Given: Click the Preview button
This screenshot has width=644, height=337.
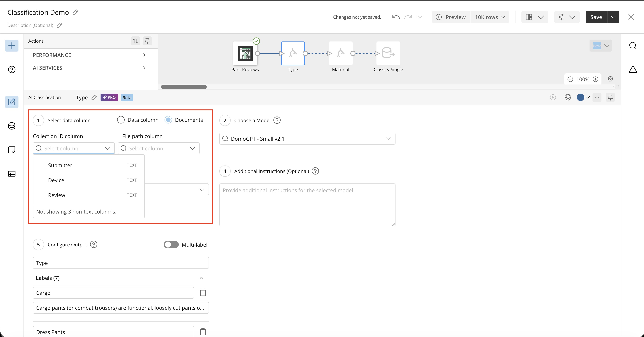Looking at the screenshot, I should pos(451,17).
